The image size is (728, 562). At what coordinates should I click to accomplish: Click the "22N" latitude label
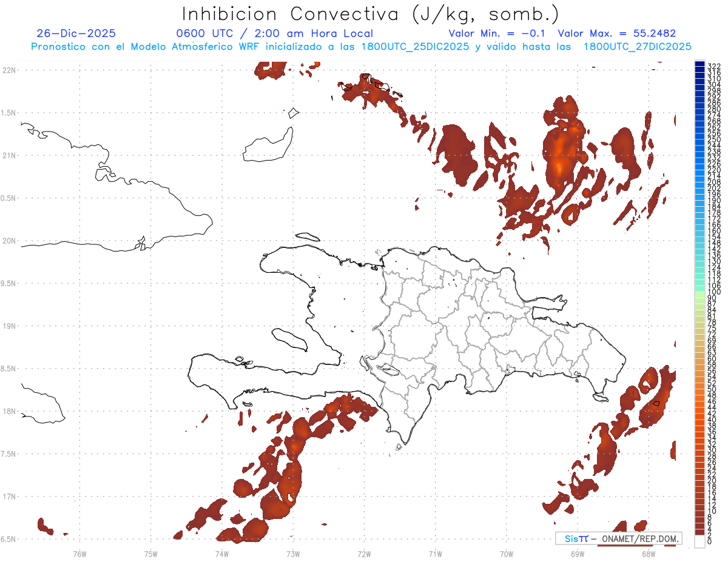point(9,70)
